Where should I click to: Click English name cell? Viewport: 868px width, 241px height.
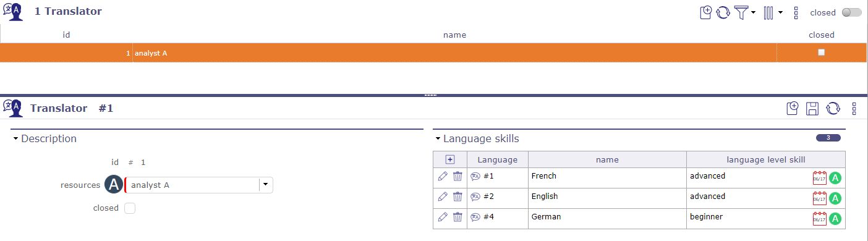click(607, 198)
